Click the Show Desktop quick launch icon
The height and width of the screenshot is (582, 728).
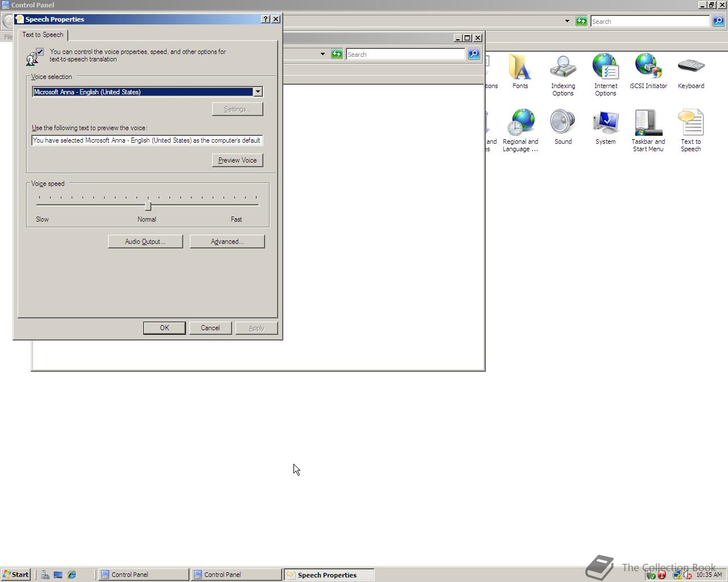click(x=58, y=575)
